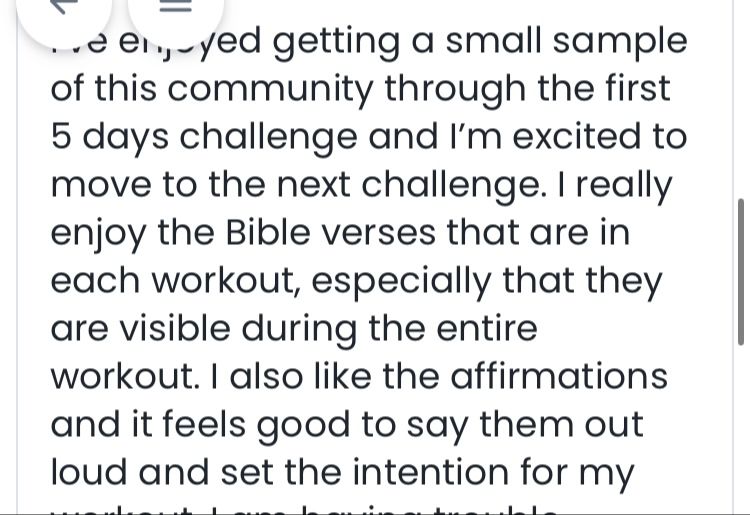Image resolution: width=750 pixels, height=515 pixels.
Task: Click the phrase "Bible verses"
Action: (x=330, y=233)
